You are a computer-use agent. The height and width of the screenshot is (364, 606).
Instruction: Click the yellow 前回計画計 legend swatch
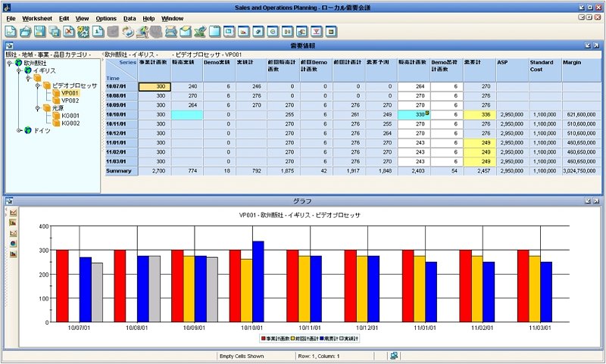click(292, 338)
